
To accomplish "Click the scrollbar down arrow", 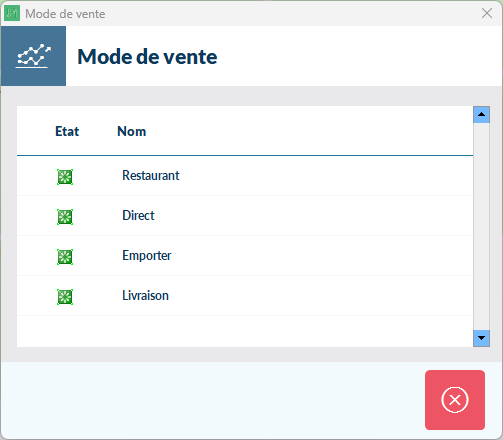I will (481, 338).
